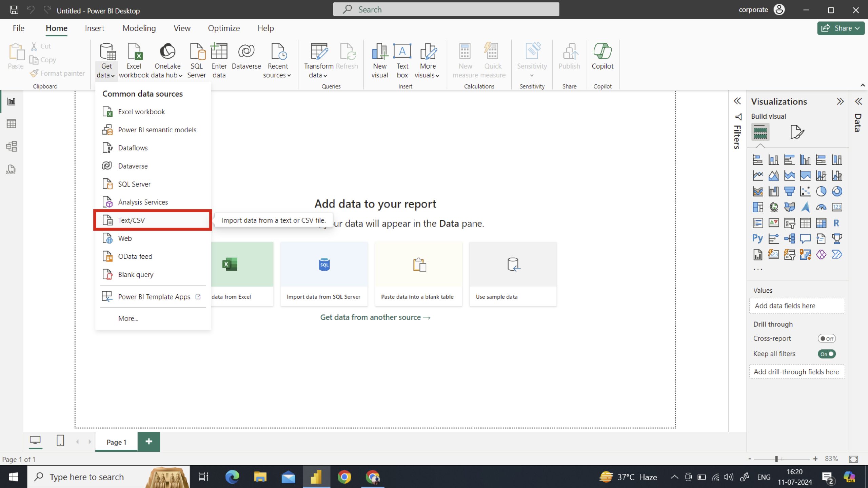Screen dimensions: 868x488
Task: Click Get data from another source link
Action: [375, 317]
